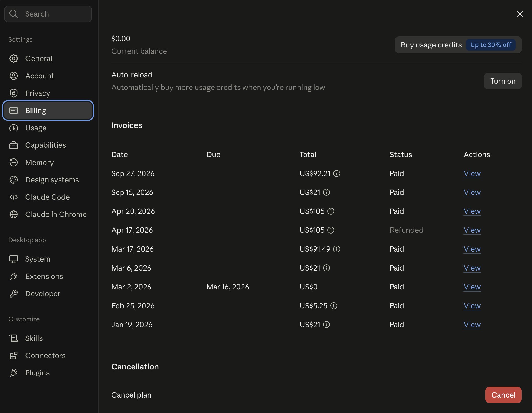
Task: Click the Memory icon in sidebar
Action: 14,162
